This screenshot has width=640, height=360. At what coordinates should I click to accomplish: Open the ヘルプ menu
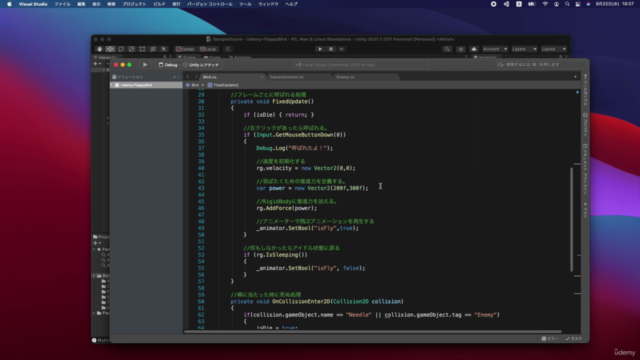point(291,4)
